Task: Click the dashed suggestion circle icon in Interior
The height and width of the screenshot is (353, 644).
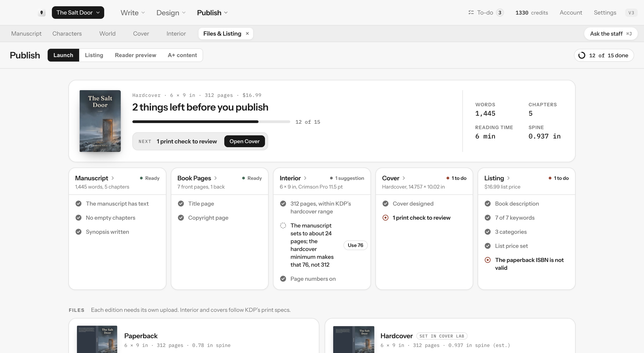Action: pos(283,225)
